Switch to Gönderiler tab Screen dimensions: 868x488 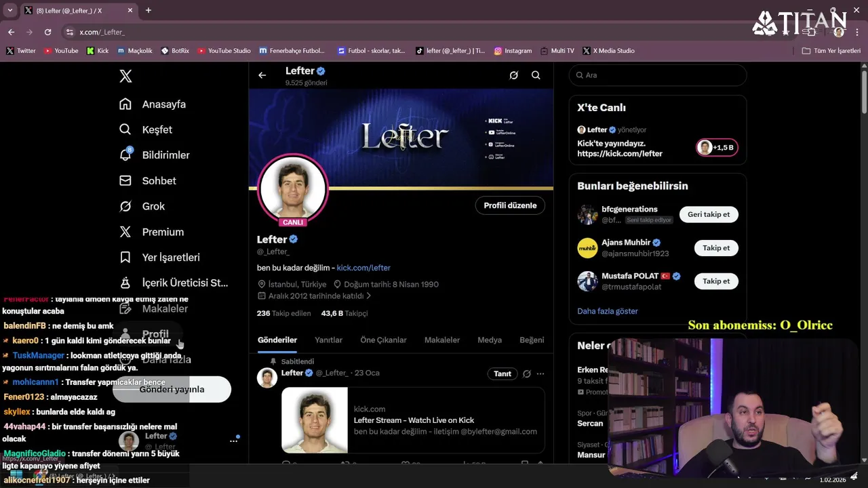tap(277, 340)
